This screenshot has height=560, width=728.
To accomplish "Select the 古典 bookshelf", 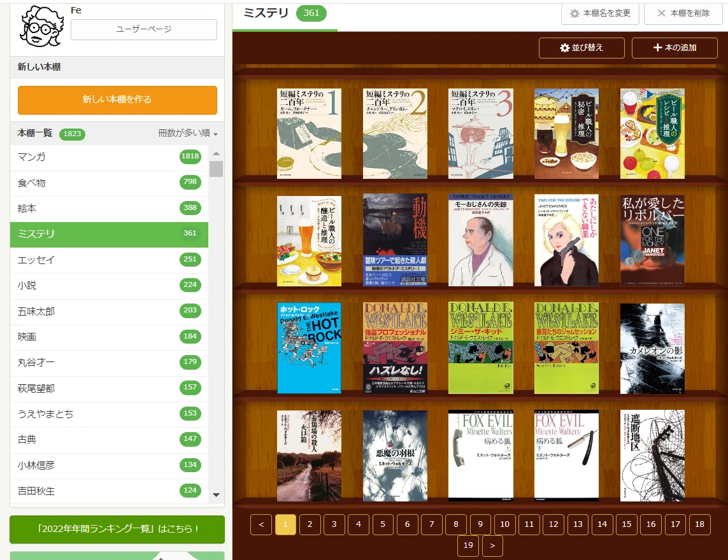I will [109, 439].
